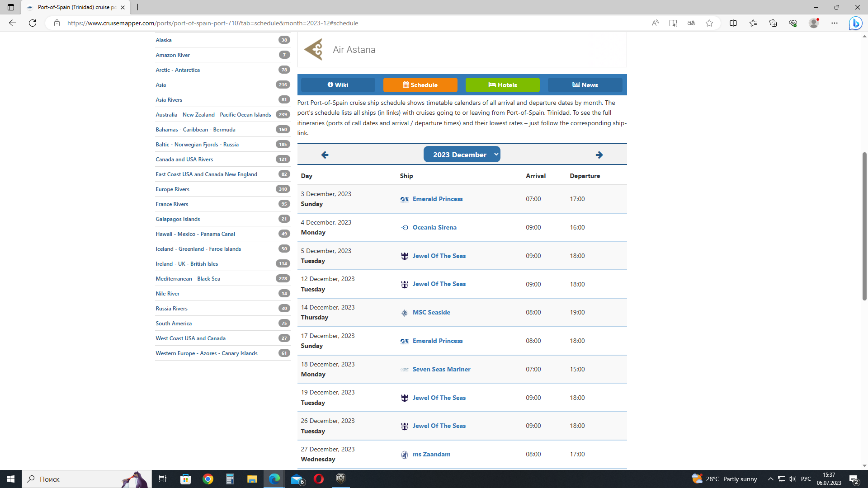Switch to the News tab
The image size is (868, 488).
coord(585,85)
